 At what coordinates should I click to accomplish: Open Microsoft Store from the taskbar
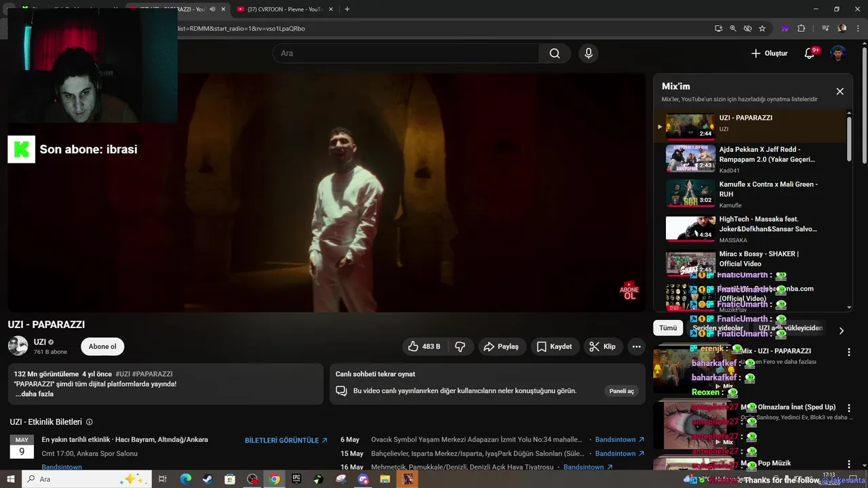(230, 479)
